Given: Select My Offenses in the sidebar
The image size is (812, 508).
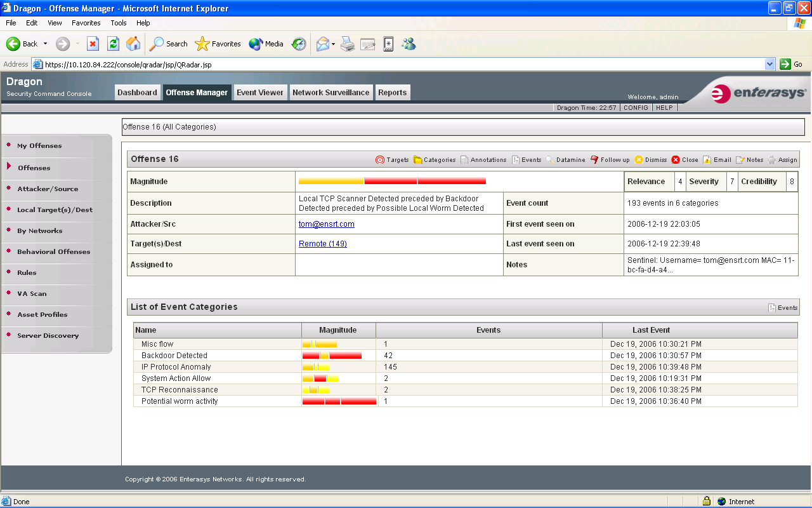Looking at the screenshot, I should pos(39,146).
